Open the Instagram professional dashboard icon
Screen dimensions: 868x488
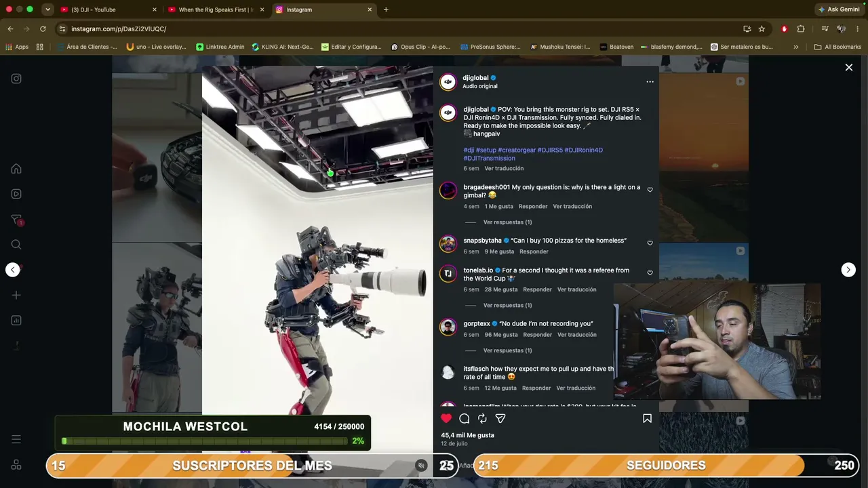pyautogui.click(x=16, y=321)
